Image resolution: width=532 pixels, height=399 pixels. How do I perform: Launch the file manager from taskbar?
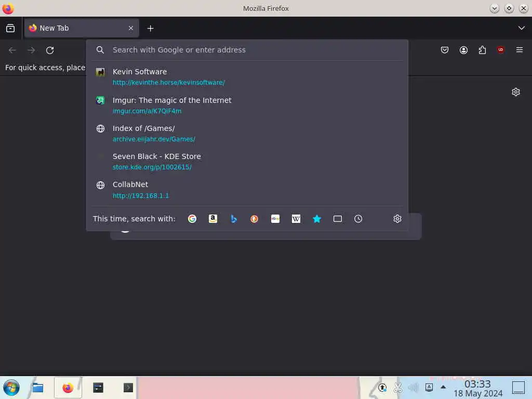pos(37,388)
